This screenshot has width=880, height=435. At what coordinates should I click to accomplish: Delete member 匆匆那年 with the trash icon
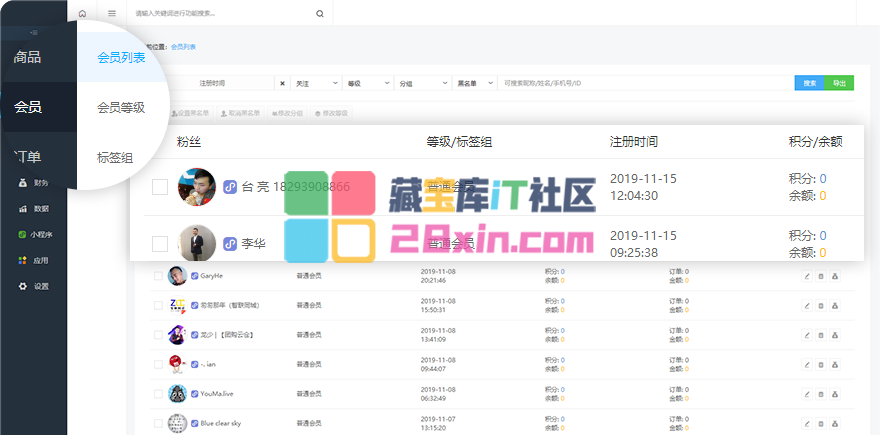pyautogui.click(x=821, y=305)
